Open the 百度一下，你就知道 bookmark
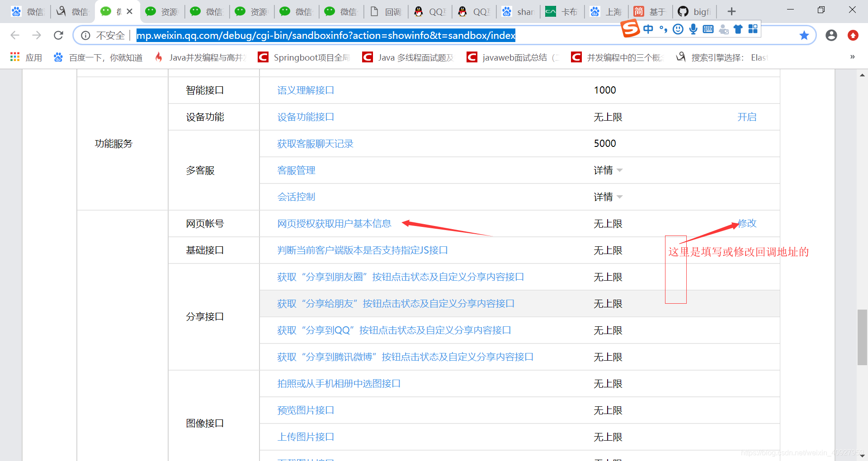 click(98, 57)
